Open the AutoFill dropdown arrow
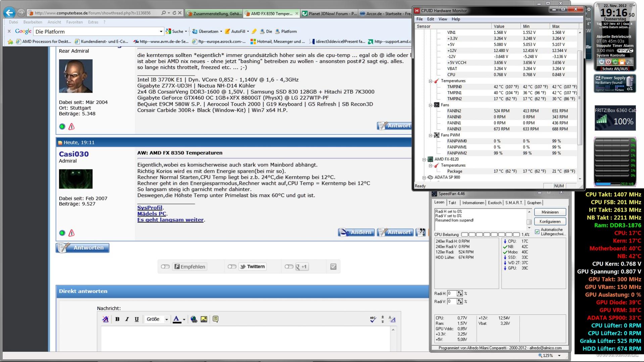Screen dimensions: 644x362 pyautogui.click(x=248, y=32)
